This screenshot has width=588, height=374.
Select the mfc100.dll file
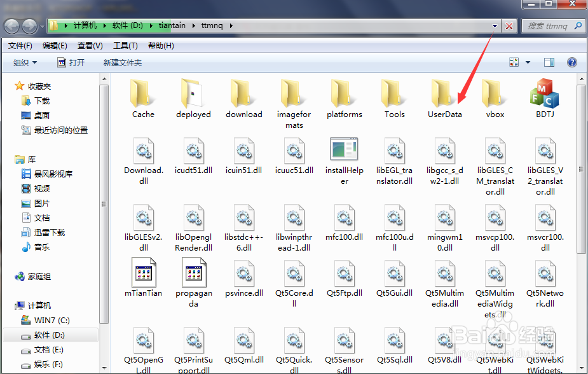pos(345,223)
